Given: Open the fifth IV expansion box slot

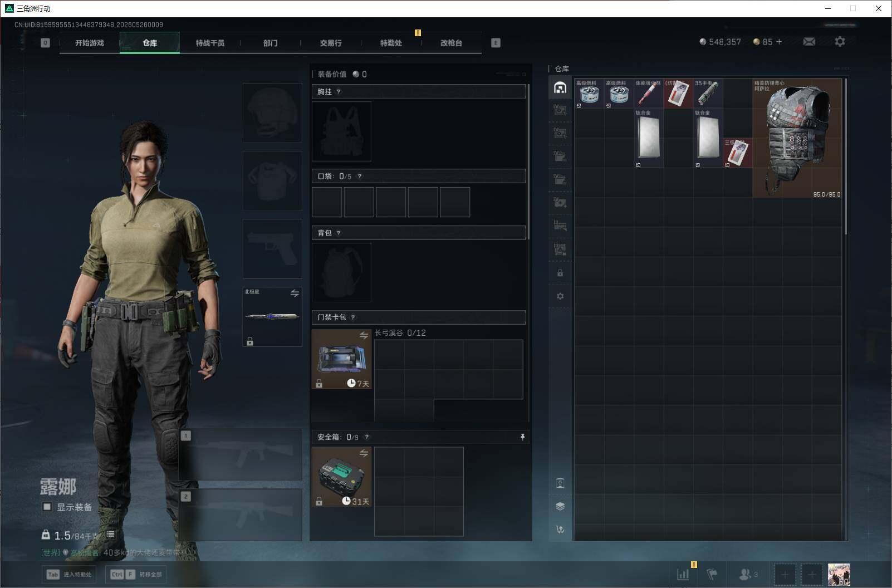Looking at the screenshot, I should tap(560, 202).
